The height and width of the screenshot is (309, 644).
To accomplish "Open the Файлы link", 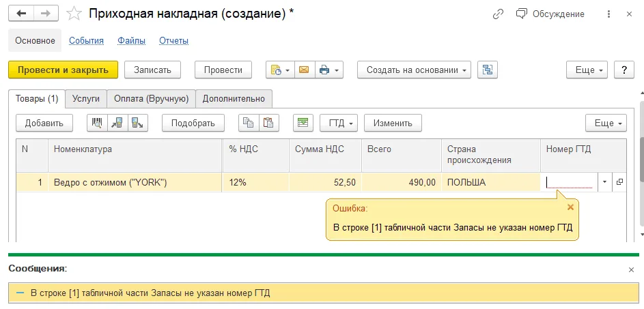I will 131,41.
